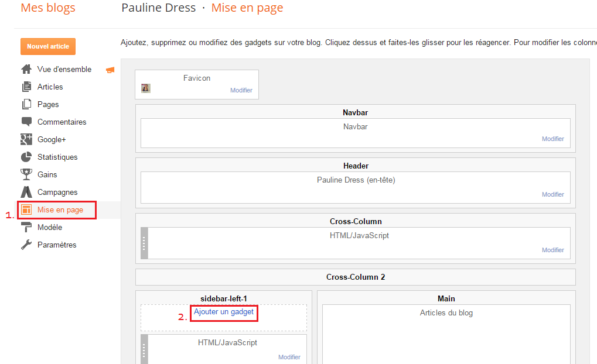The width and height of the screenshot is (597, 364).
Task: Click Modifier in the Navbar gadget
Action: [x=552, y=139]
